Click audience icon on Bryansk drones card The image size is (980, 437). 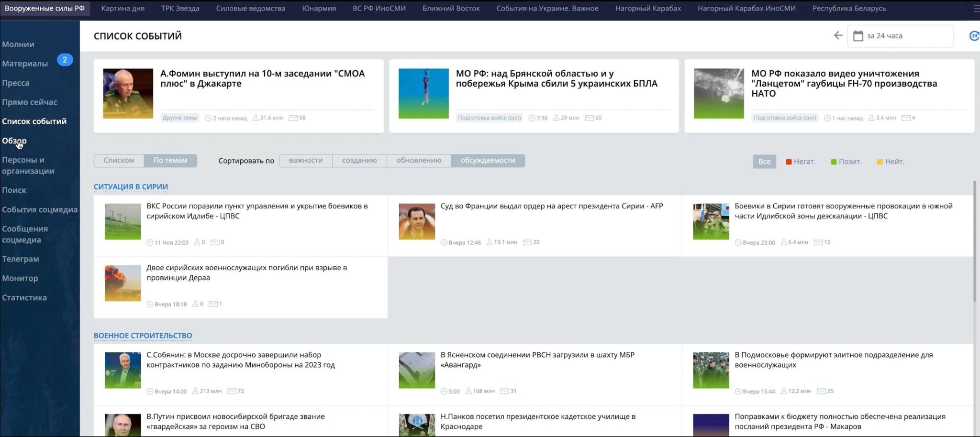click(x=556, y=118)
